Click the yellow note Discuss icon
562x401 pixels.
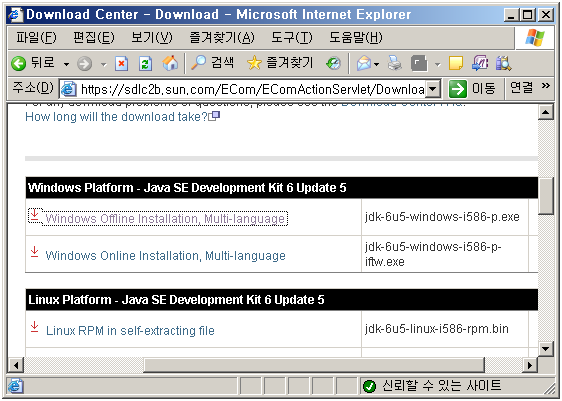point(456,63)
